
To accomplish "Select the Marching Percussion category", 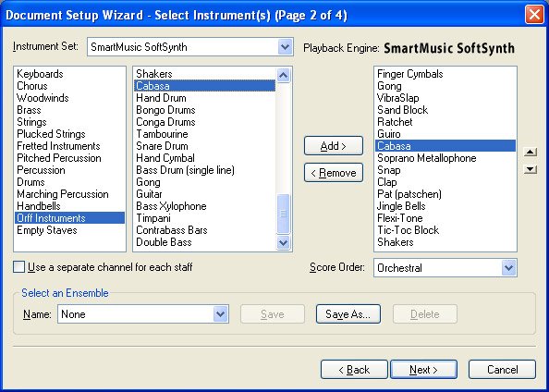I will tap(69, 194).
